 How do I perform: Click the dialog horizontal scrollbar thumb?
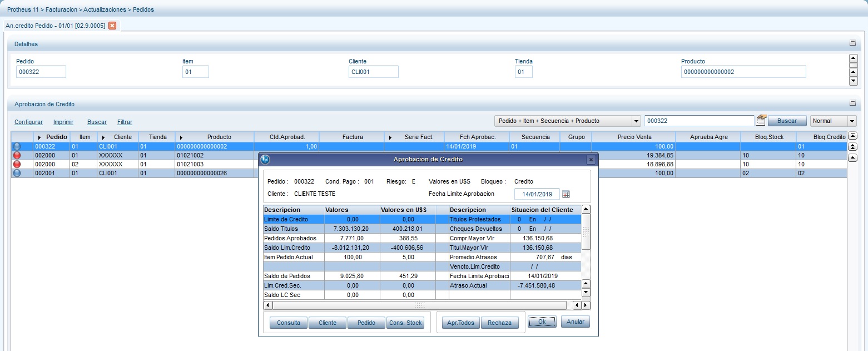point(419,305)
